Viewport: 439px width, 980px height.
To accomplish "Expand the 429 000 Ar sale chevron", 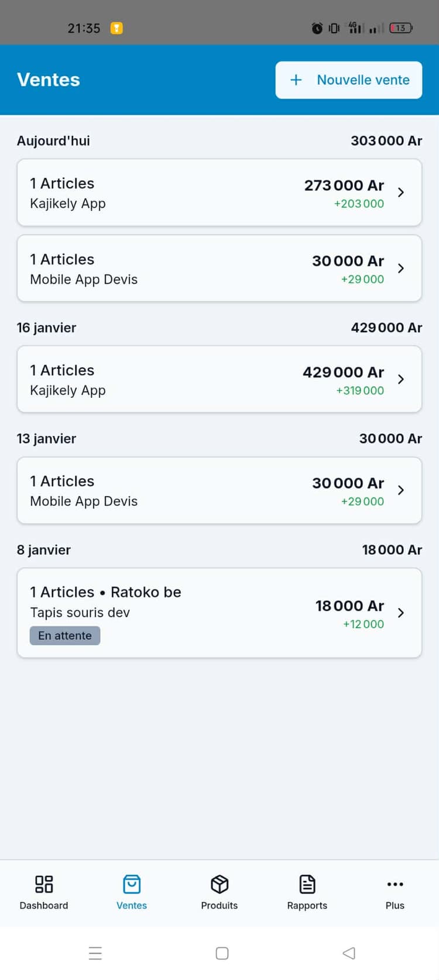I will tap(401, 379).
